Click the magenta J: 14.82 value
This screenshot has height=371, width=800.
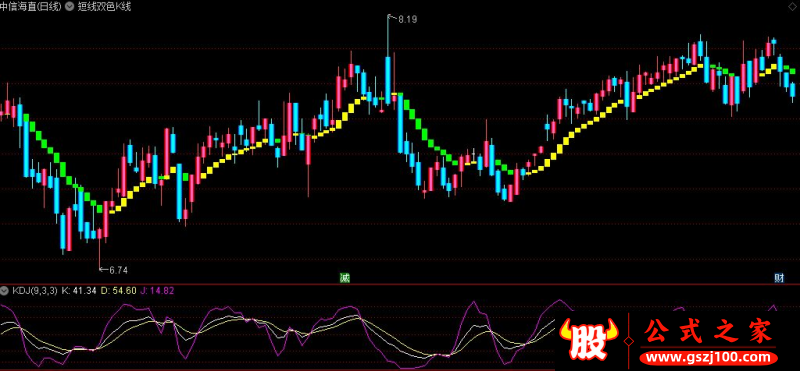point(157,291)
